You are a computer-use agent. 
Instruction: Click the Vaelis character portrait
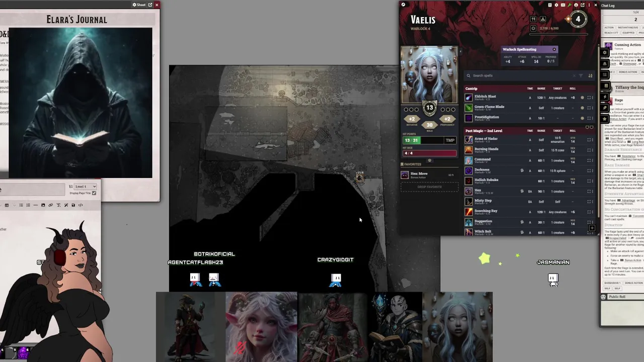point(429,75)
